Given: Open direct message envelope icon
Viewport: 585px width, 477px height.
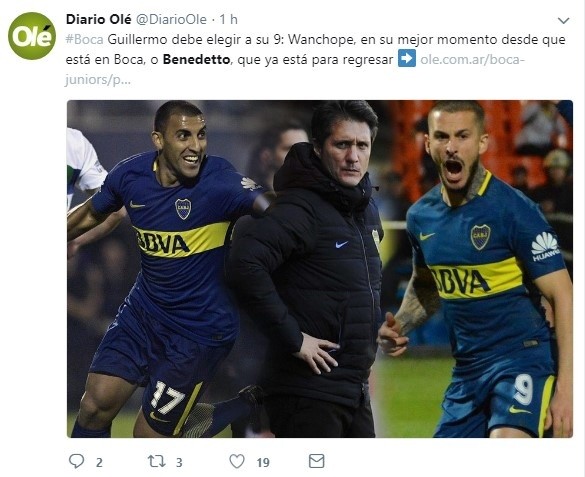Looking at the screenshot, I should click(316, 461).
